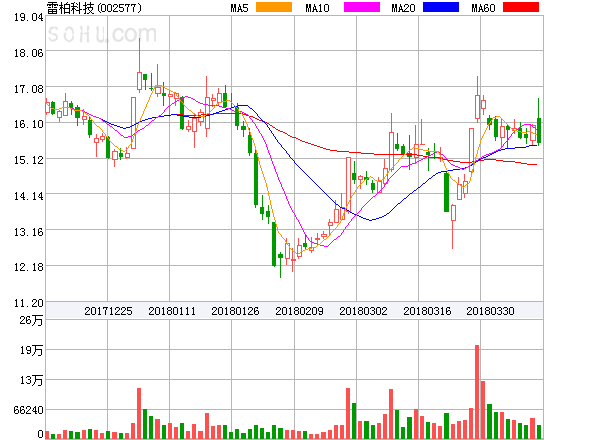Click the 19.04 price axis label
Screen dimensions: 600x440
click(28, 17)
